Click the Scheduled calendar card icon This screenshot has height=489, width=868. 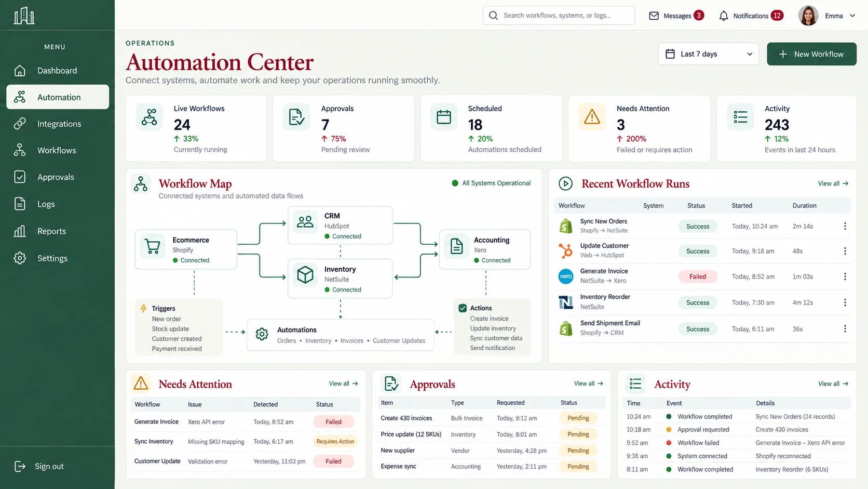click(444, 117)
